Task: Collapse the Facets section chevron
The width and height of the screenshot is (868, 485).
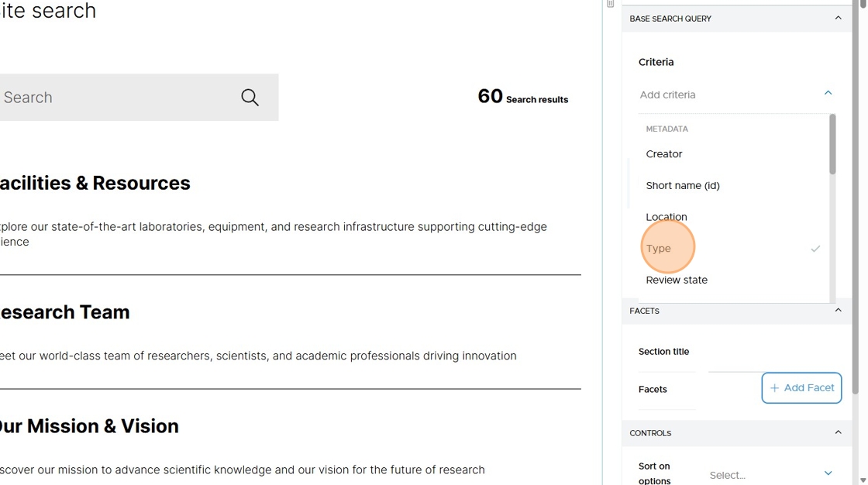Action: pos(838,311)
